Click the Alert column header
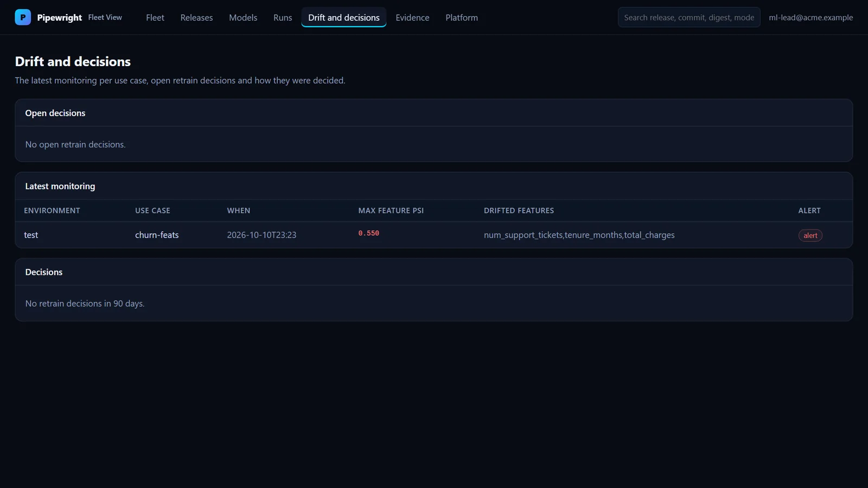Image resolution: width=868 pixels, height=488 pixels. click(x=809, y=210)
